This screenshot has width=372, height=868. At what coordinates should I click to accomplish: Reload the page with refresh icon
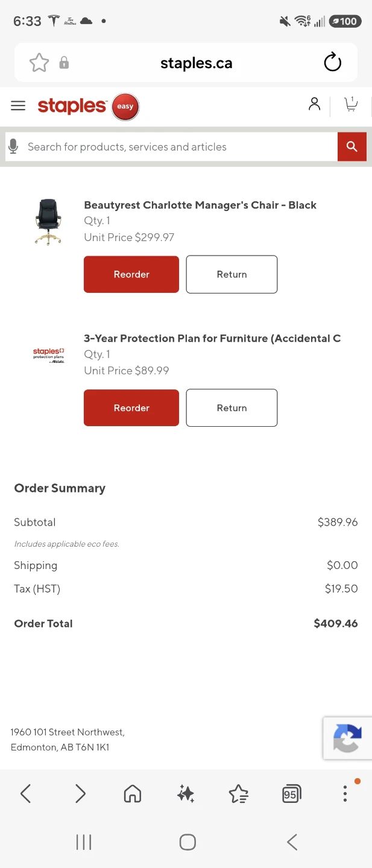[x=332, y=63]
